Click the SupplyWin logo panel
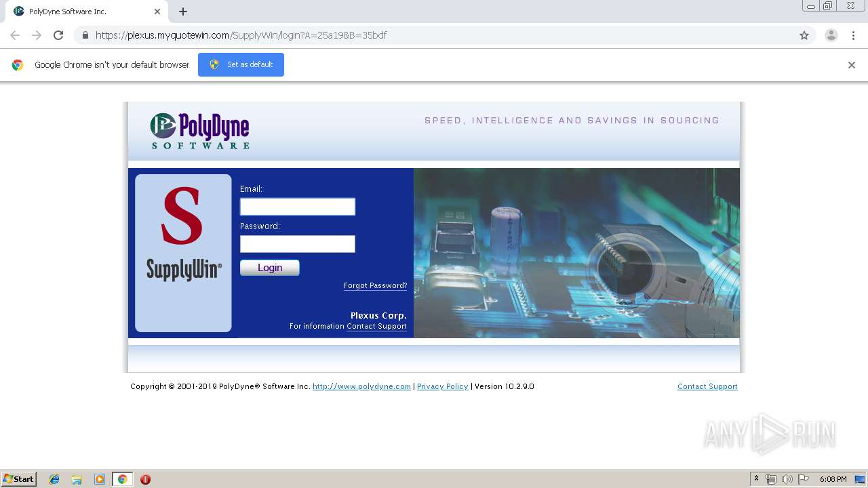Image resolution: width=868 pixels, height=488 pixels. (183, 253)
